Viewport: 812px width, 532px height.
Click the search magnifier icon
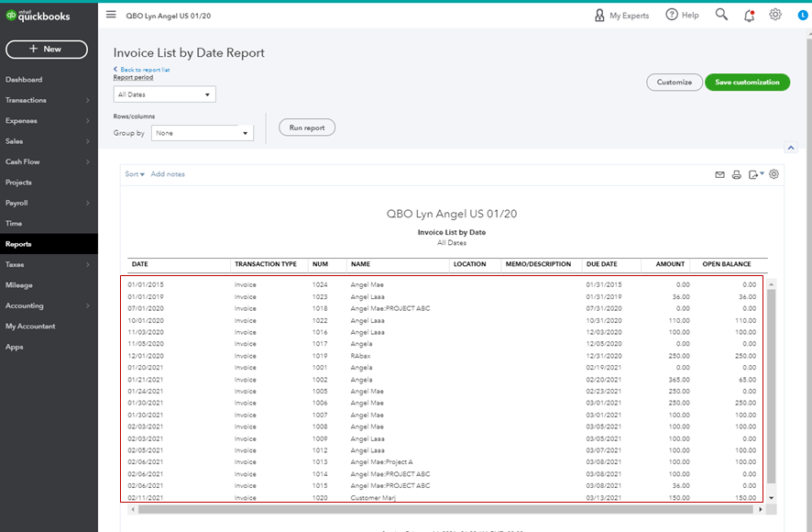(721, 15)
